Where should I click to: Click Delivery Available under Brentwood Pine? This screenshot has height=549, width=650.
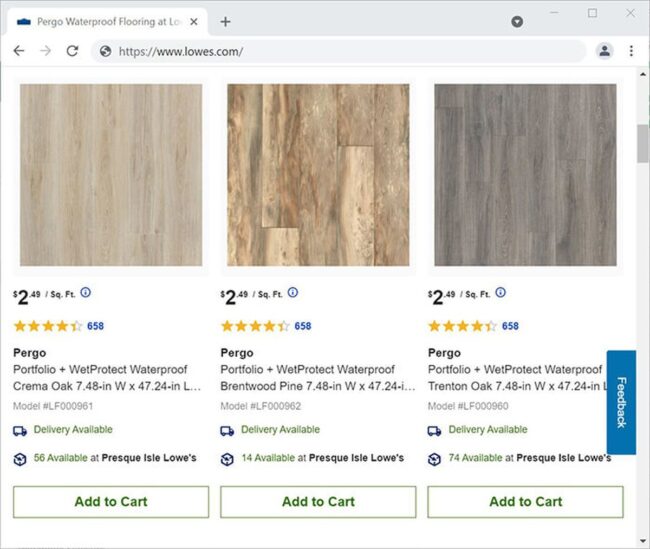280,430
